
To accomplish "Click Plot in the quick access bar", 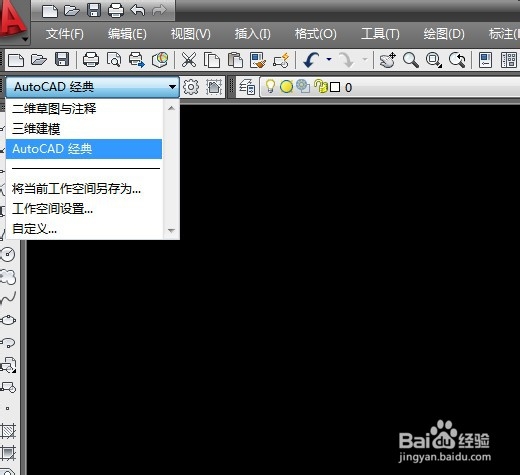I will (116, 10).
